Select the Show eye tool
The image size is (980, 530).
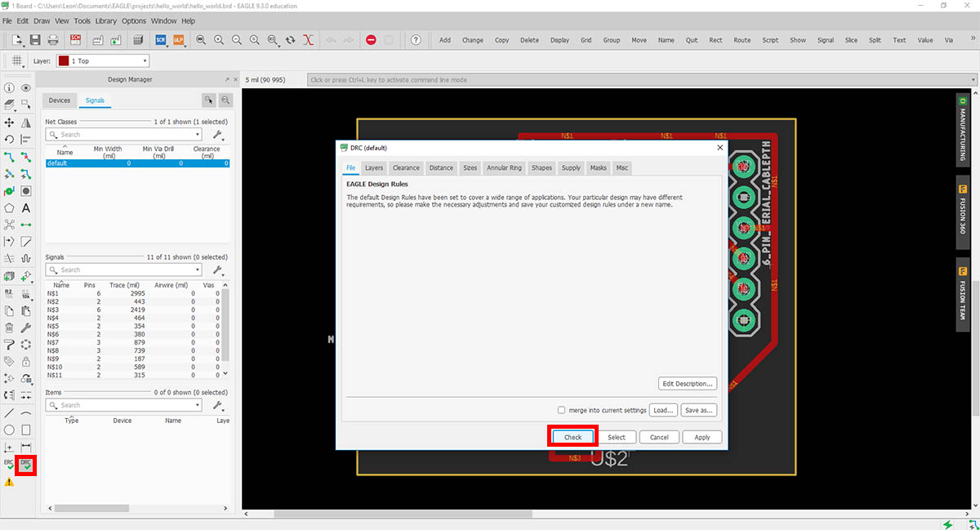click(x=26, y=88)
